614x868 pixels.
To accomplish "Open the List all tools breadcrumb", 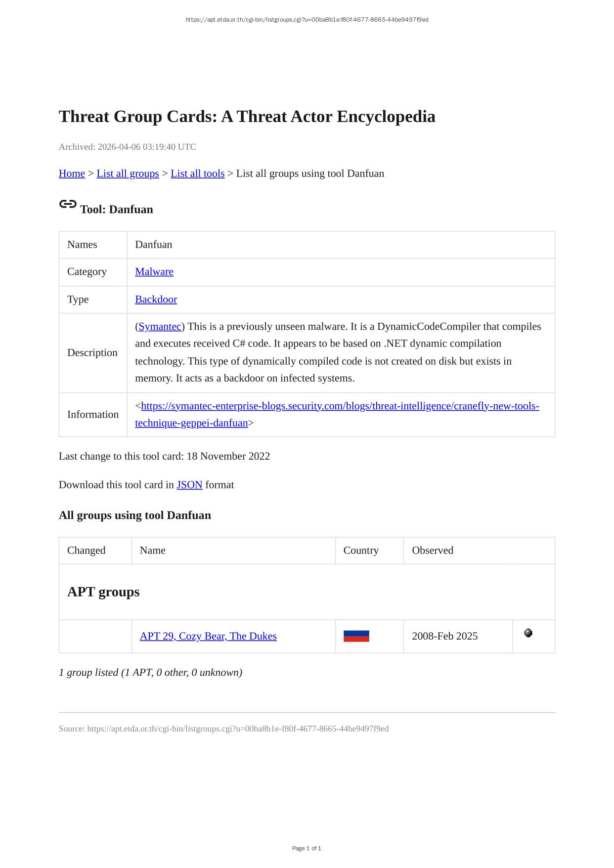I will (x=197, y=174).
